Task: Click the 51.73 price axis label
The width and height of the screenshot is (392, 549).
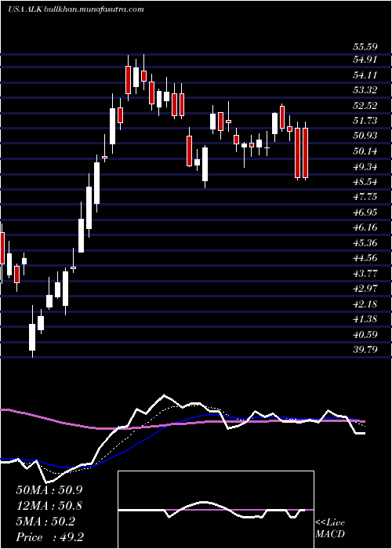Action: click(364, 121)
